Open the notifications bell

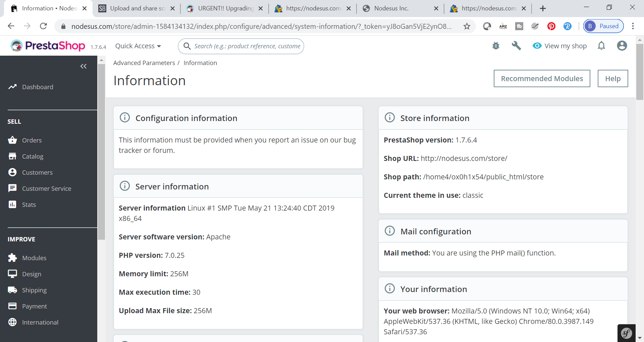[601, 46]
